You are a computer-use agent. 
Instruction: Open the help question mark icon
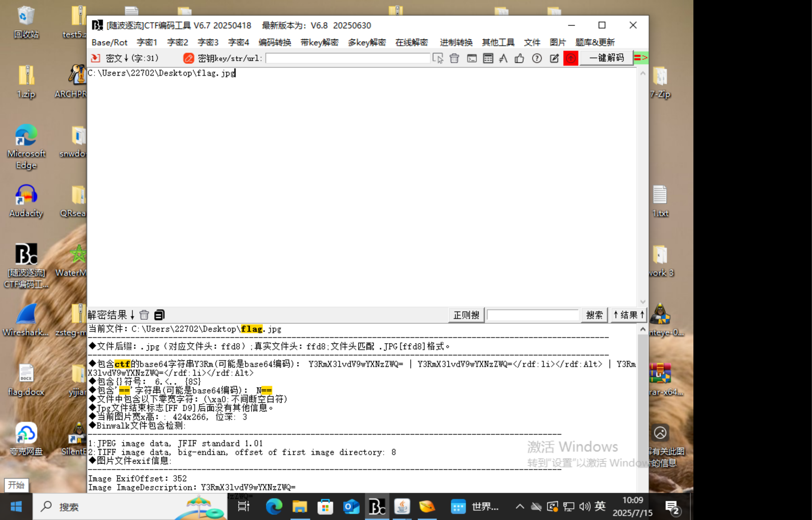[537, 58]
